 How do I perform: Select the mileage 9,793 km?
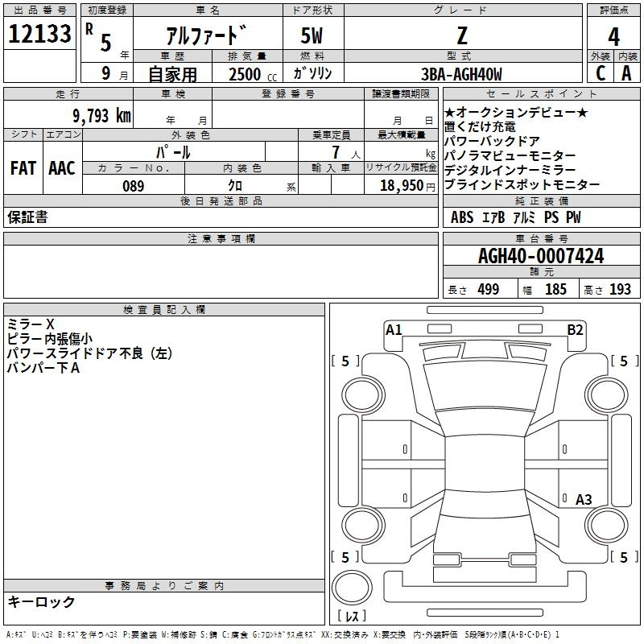coord(102,115)
